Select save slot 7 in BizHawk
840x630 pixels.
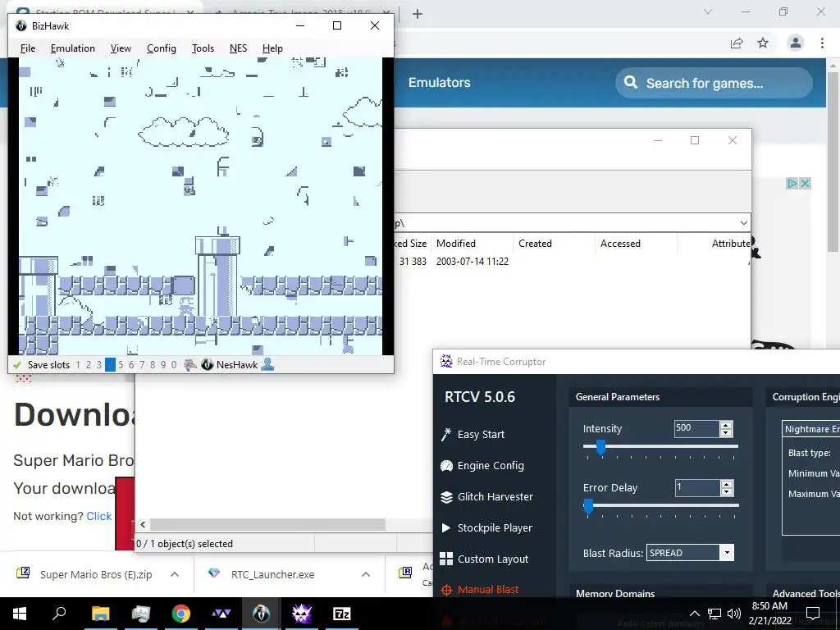[142, 365]
